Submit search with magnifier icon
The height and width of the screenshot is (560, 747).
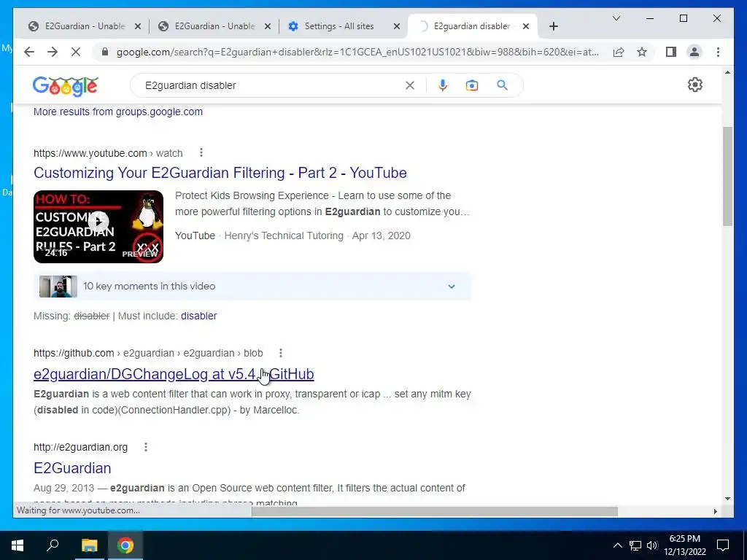click(x=502, y=85)
